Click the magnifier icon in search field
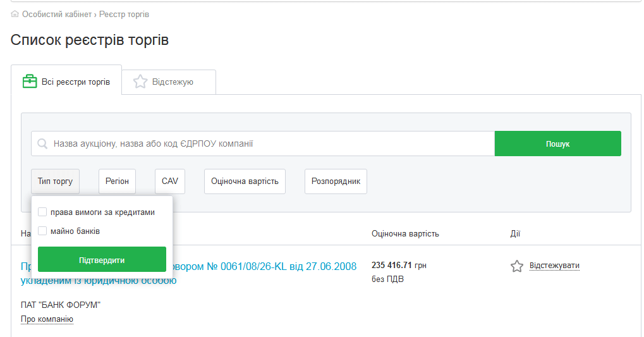The height and width of the screenshot is (337, 644). pos(42,144)
